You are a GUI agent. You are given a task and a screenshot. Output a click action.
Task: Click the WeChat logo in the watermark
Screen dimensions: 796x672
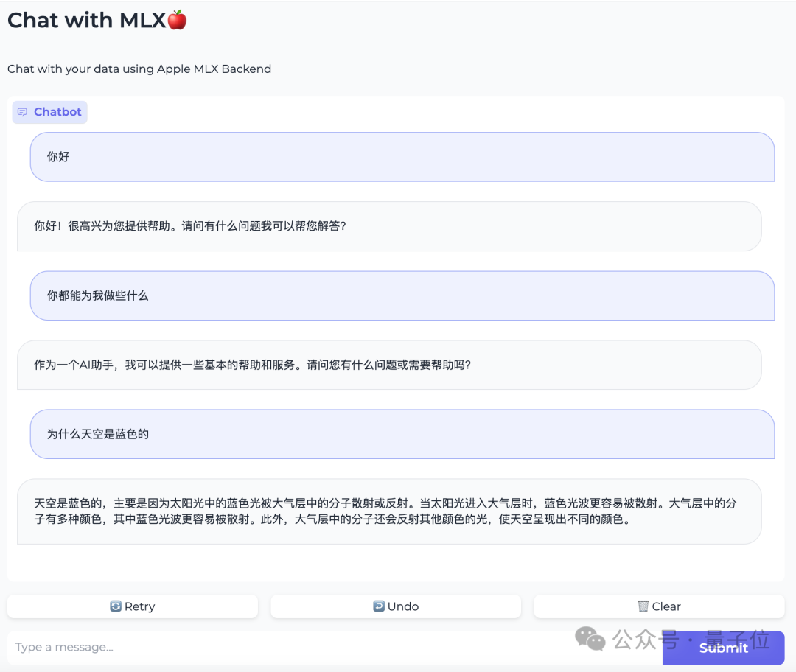click(x=590, y=638)
